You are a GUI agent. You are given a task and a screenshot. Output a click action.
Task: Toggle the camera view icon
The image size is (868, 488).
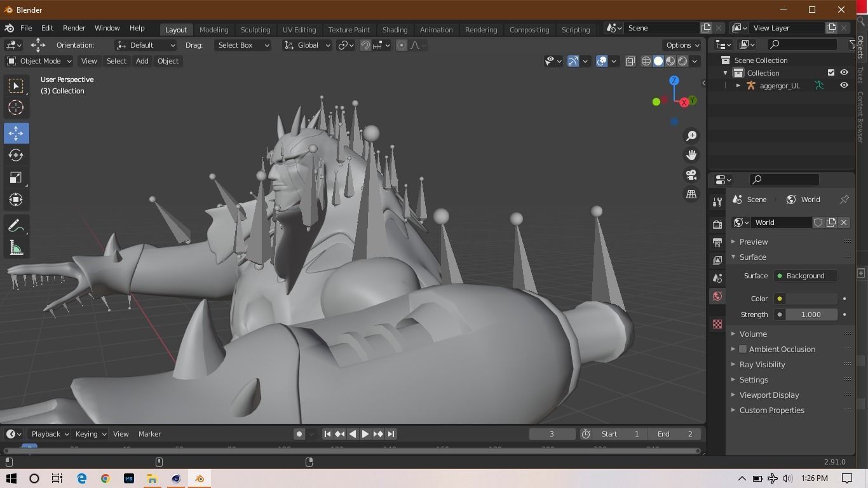coord(691,175)
